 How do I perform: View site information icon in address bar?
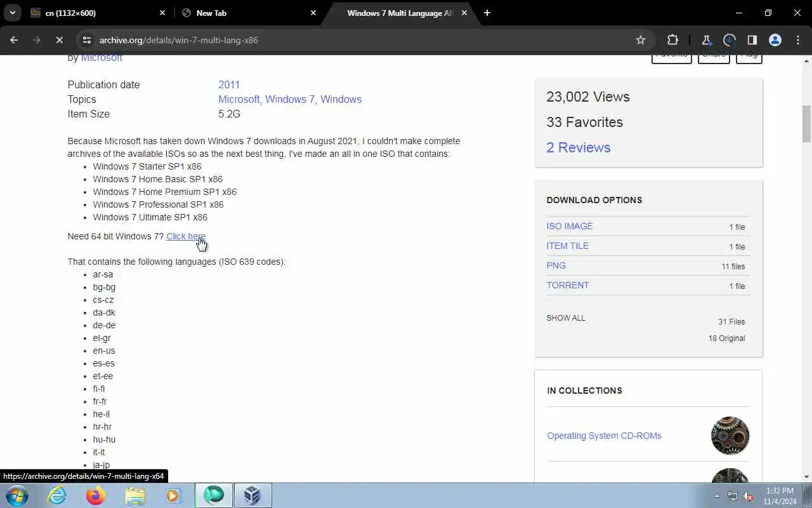(x=88, y=40)
